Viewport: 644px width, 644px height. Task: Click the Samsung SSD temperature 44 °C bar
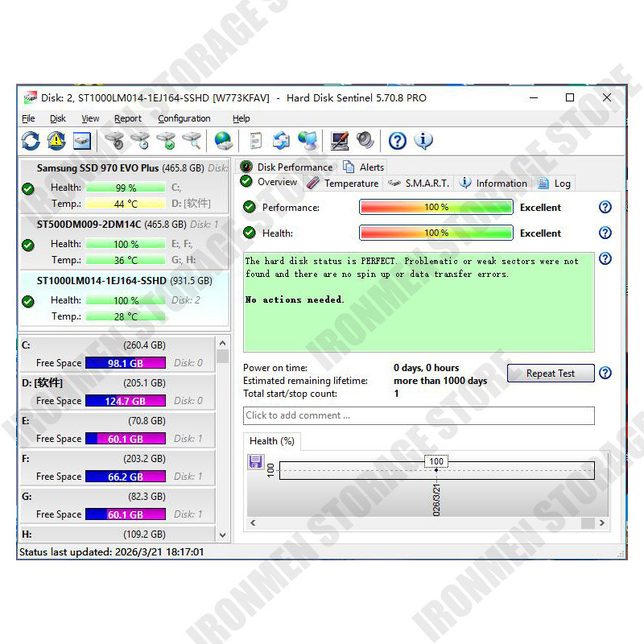[126, 204]
